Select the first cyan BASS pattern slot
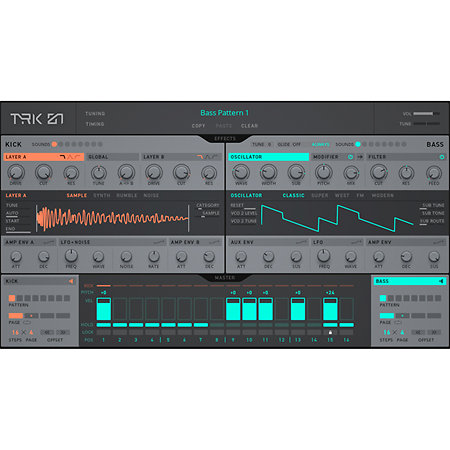This screenshot has height=450, width=450. 383,298
